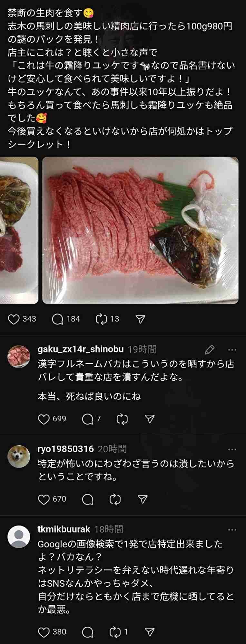Open the gaku_zx14r_shinobu username link
This screenshot has width=246, height=644.
pyautogui.click(x=81, y=349)
